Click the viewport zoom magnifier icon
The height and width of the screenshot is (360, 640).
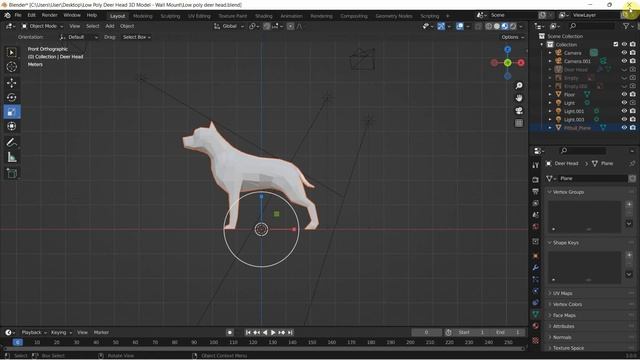tap(519, 85)
